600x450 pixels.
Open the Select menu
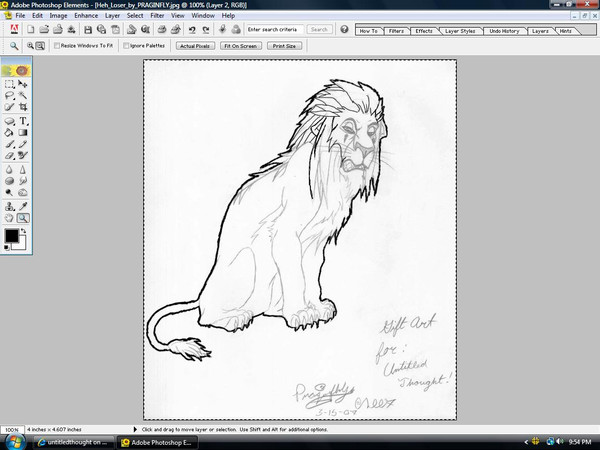pos(135,16)
